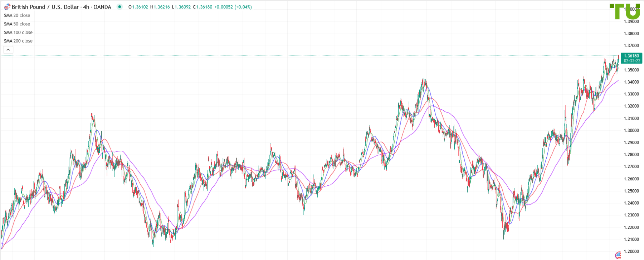Click the 1.29000 price scale label
The width and height of the screenshot is (644, 260).
pos(631,142)
